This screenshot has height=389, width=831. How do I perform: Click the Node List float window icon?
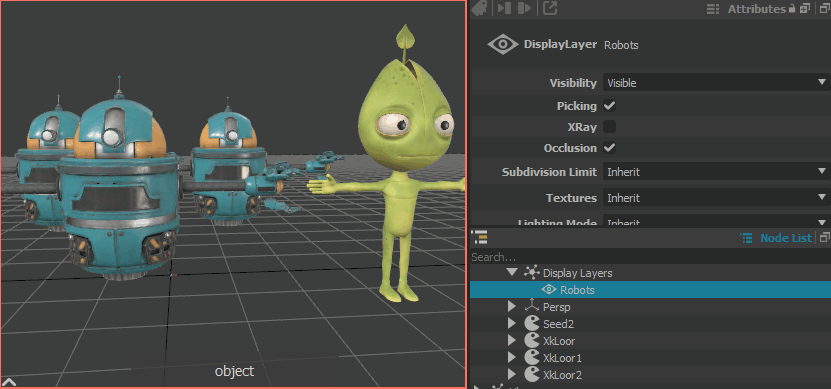(x=825, y=238)
